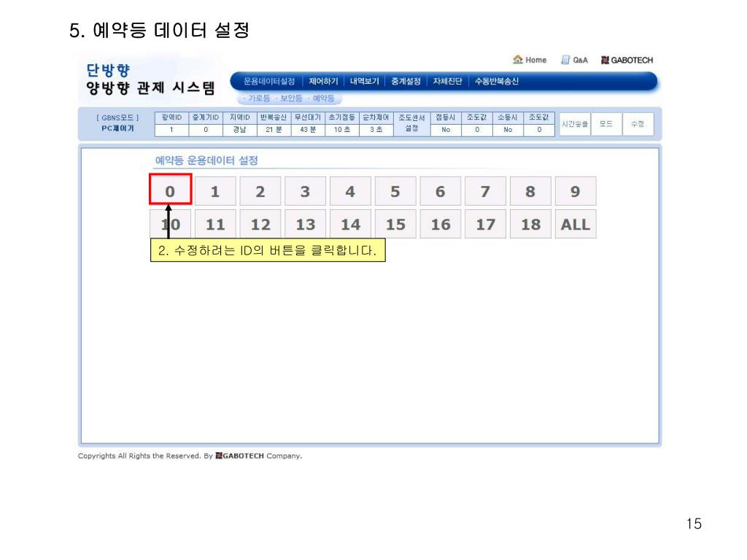This screenshot has height=560, width=747.
Task: Click the ID 14 button
Action: 350,224
